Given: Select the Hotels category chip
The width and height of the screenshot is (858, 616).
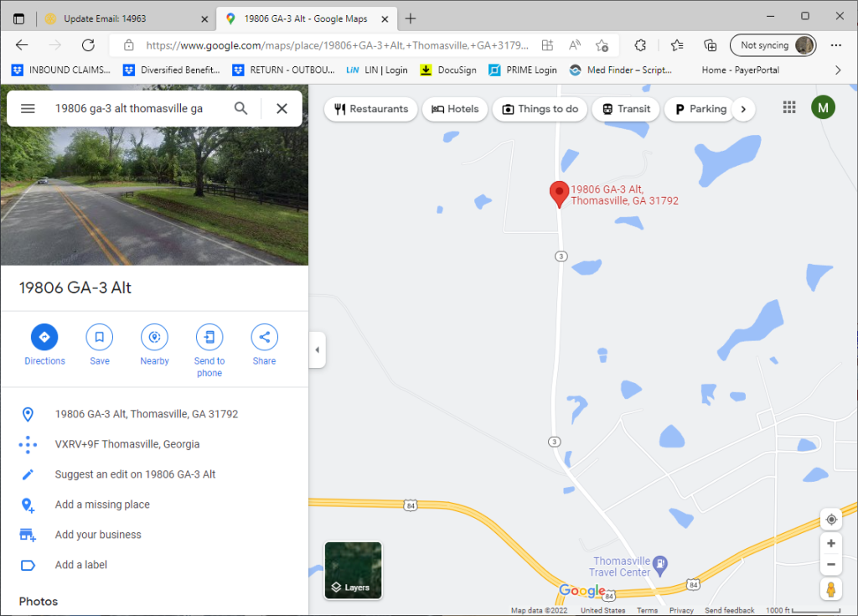Looking at the screenshot, I should click(x=455, y=109).
